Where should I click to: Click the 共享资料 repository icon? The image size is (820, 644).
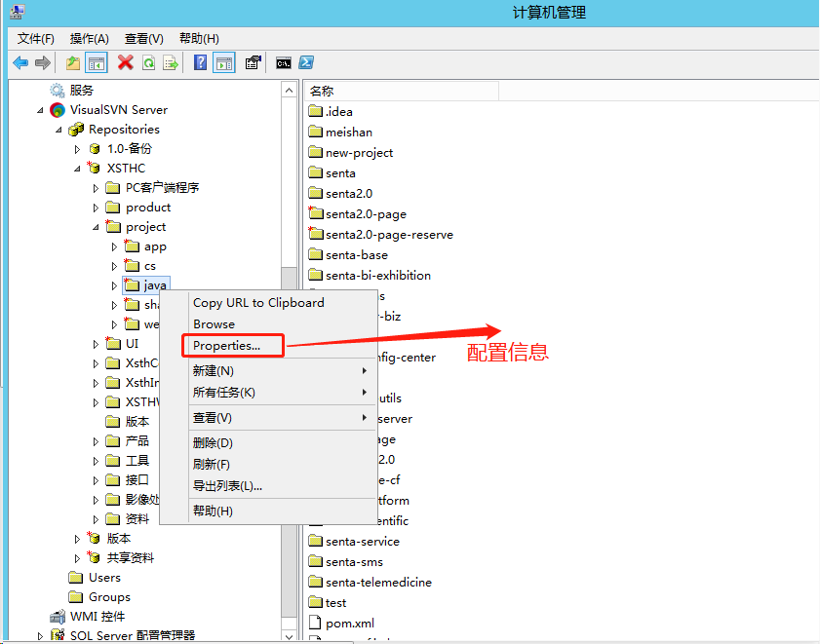pos(95,557)
